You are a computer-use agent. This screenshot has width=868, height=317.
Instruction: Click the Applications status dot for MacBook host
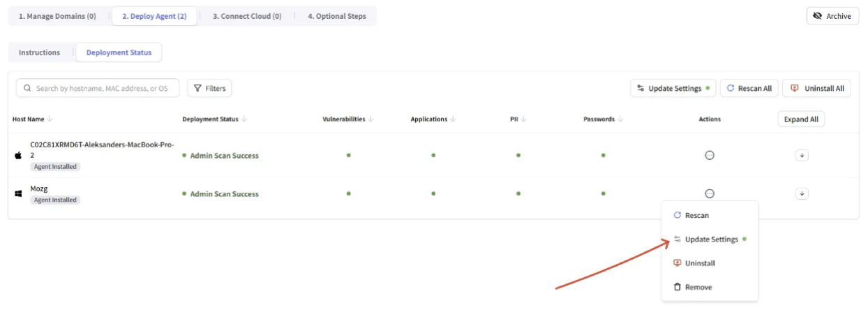tap(433, 155)
